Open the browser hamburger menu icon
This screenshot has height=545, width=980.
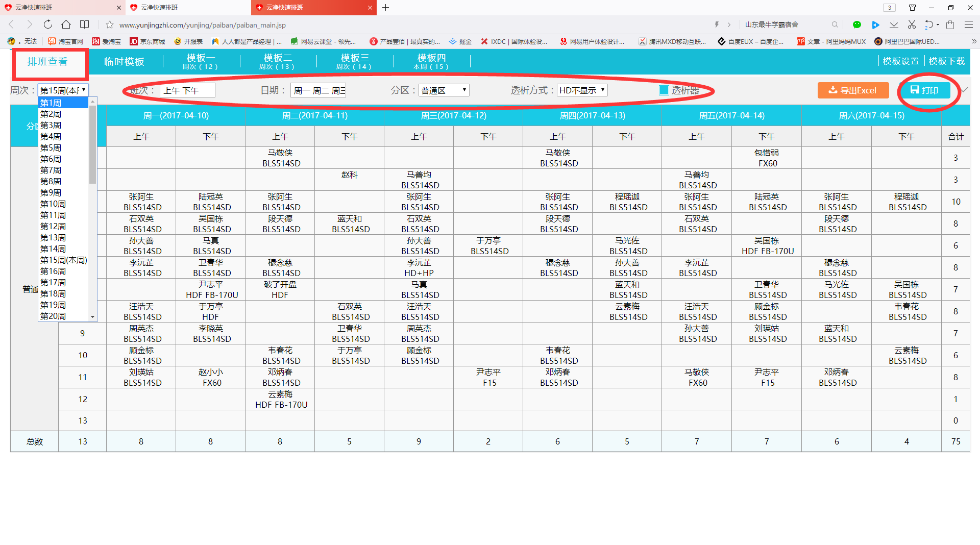[968, 24]
